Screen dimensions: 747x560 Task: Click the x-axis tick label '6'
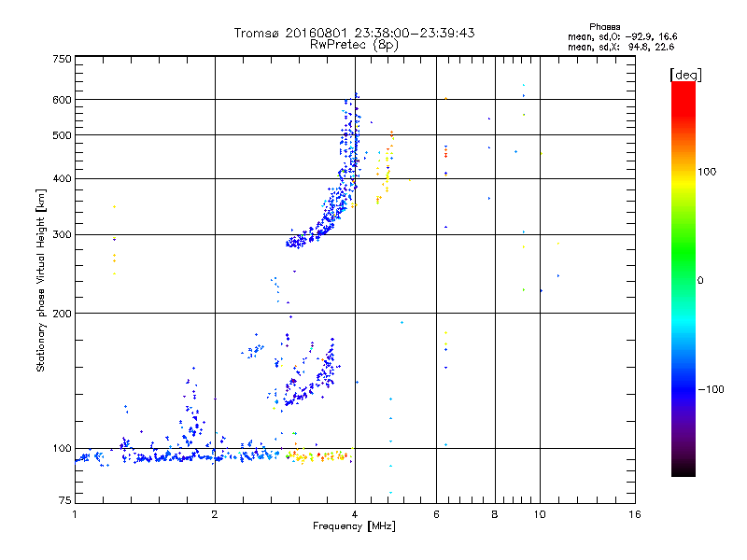(436, 514)
